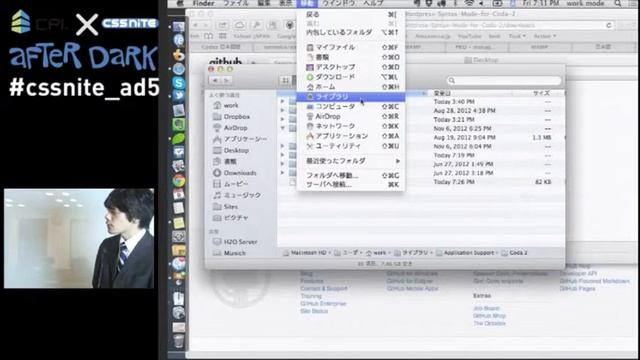Open the Wi-Fi status menu
The image size is (640, 360).
click(x=469, y=3)
